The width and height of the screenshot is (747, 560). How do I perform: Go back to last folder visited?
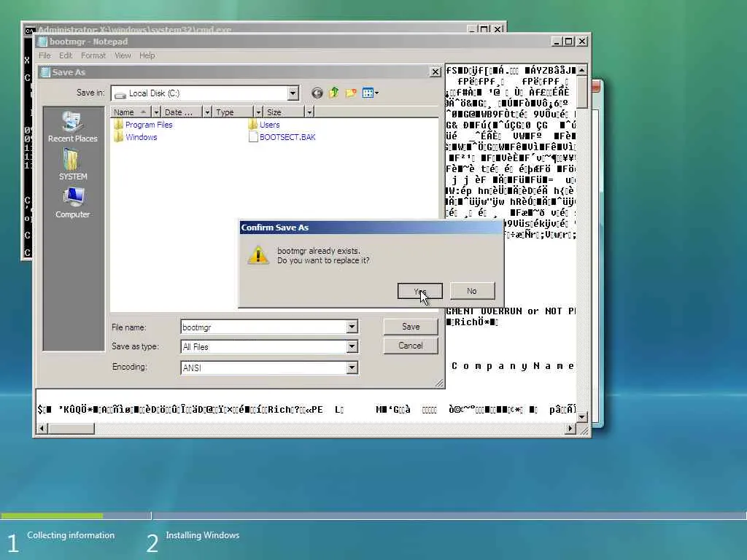(317, 93)
